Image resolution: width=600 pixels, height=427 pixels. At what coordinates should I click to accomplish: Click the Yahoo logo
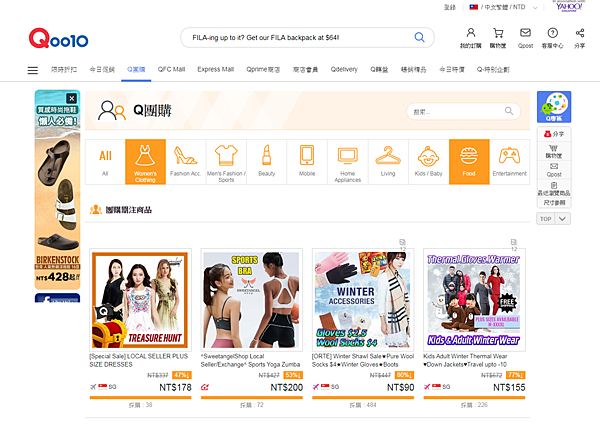tap(569, 7)
